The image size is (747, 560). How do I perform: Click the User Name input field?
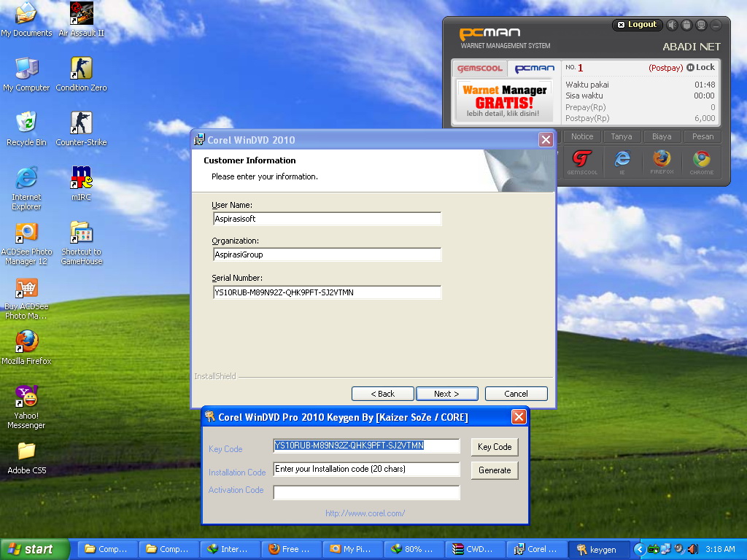328,219
